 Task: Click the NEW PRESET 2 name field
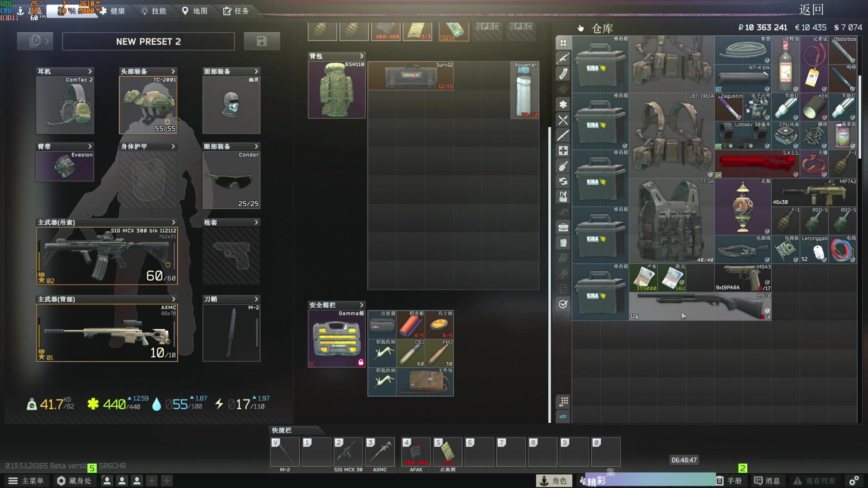(x=148, y=41)
